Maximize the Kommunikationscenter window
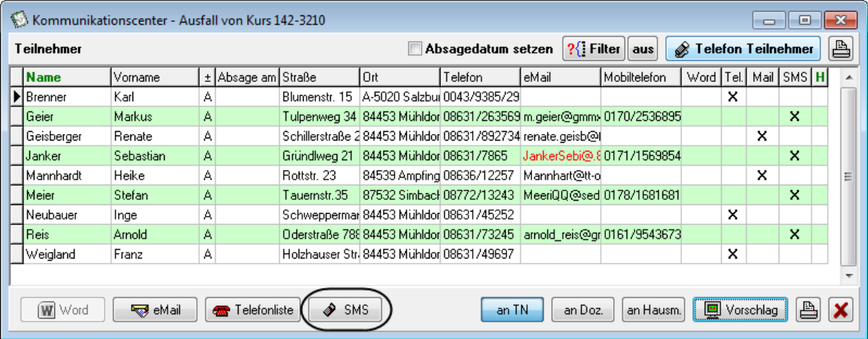 pyautogui.click(x=804, y=21)
